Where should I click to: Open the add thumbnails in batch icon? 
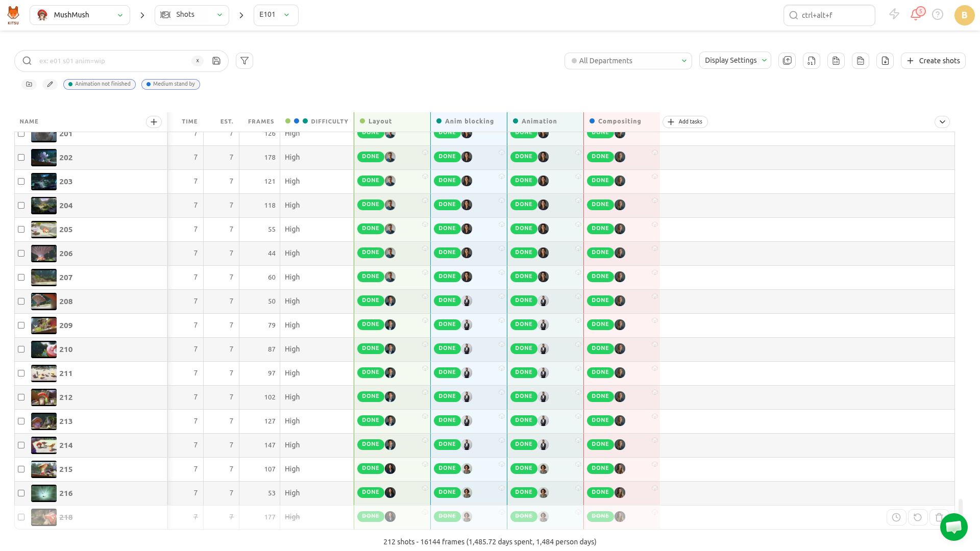click(787, 61)
